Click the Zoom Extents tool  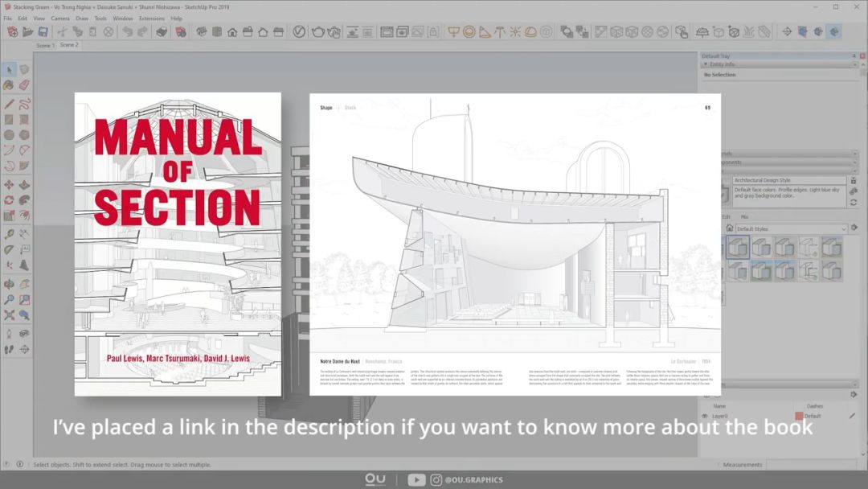coord(9,315)
